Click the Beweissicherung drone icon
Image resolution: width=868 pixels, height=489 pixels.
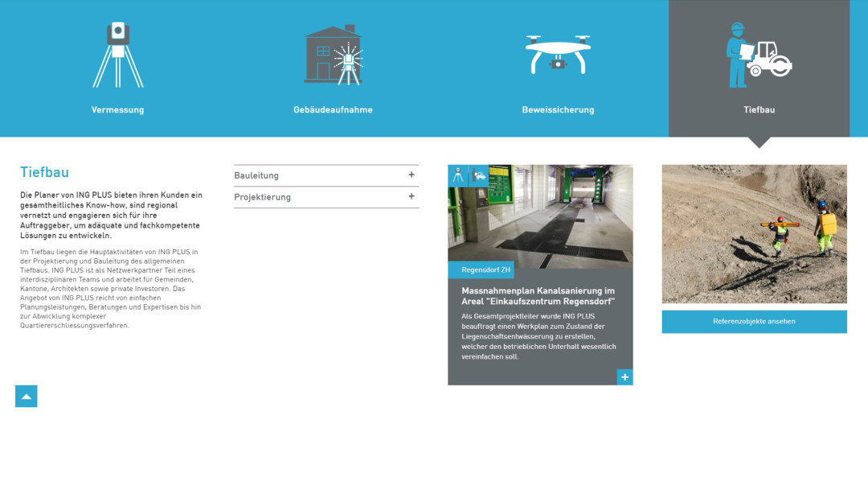(557, 55)
